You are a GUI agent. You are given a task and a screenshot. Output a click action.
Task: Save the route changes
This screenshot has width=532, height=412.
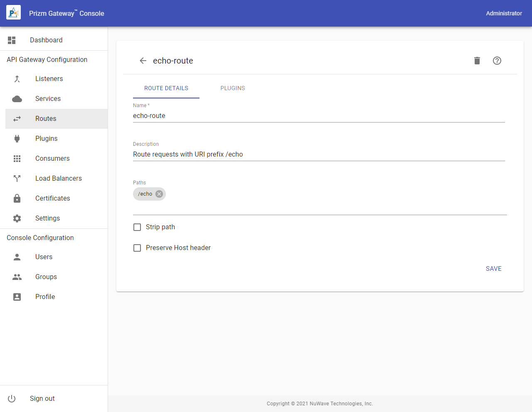click(493, 269)
